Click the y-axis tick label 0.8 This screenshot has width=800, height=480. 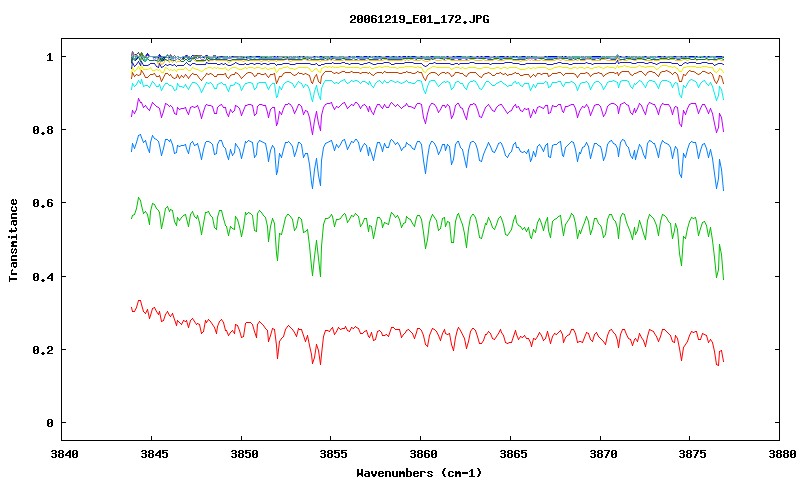coord(43,130)
